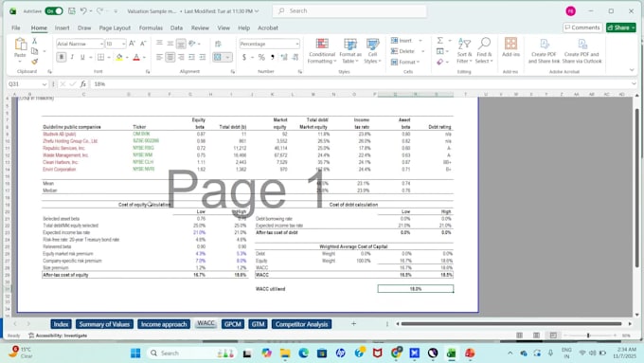Toggle Top Align vertical alignment
The width and height of the screenshot is (644, 363).
point(159,44)
